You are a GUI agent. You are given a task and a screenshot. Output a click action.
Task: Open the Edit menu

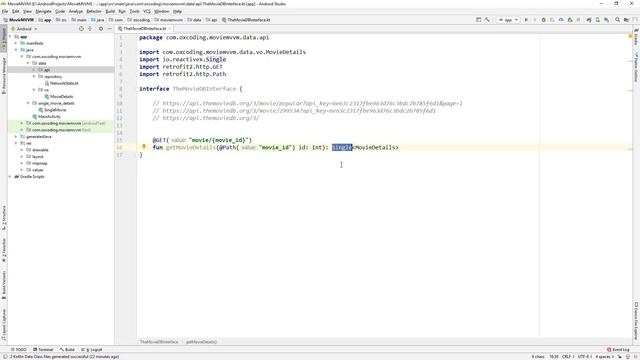click(16, 11)
